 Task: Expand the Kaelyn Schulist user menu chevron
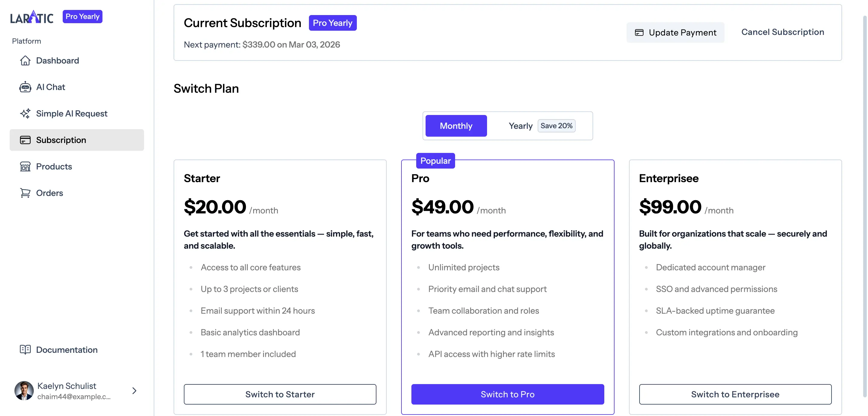click(134, 390)
